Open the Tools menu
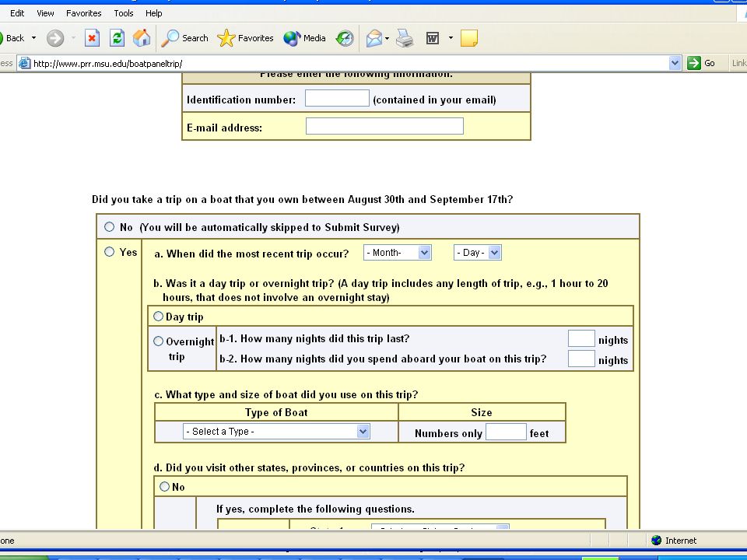Image resolution: width=747 pixels, height=560 pixels. [x=124, y=13]
